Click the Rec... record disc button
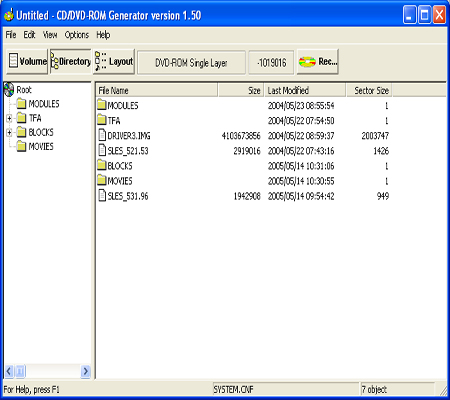Image resolution: width=450 pixels, height=400 pixels. point(318,62)
